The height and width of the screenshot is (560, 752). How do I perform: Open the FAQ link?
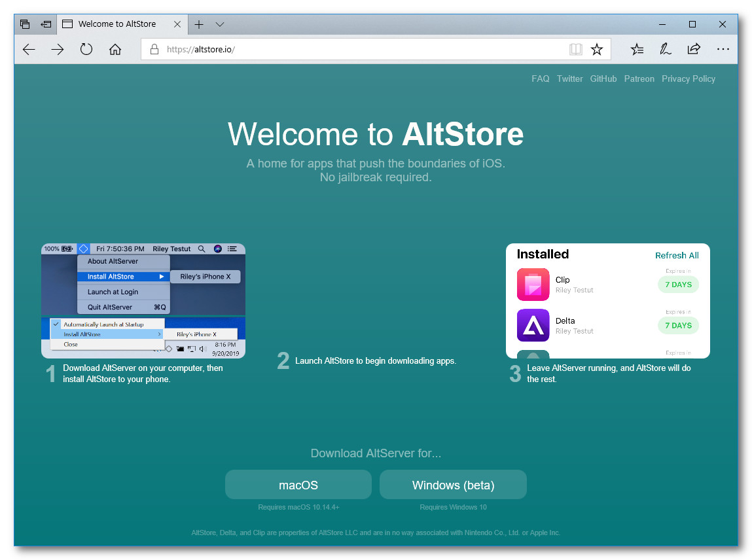click(x=540, y=79)
